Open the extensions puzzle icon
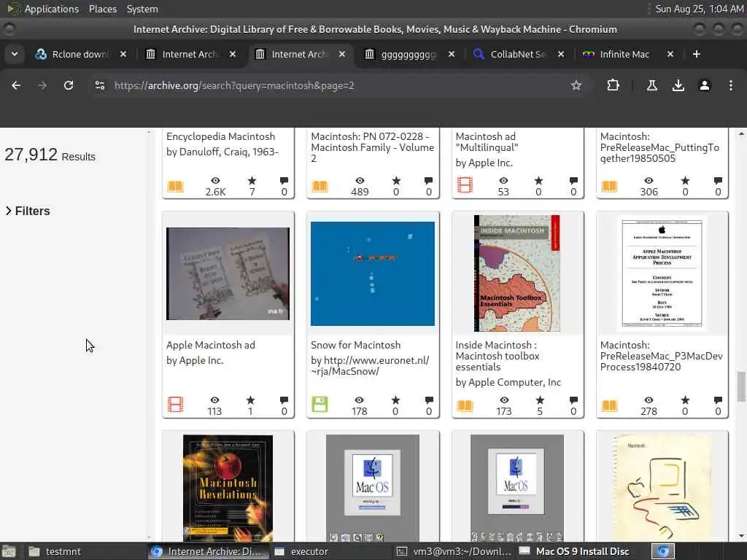The height and width of the screenshot is (560, 747). coord(613,85)
